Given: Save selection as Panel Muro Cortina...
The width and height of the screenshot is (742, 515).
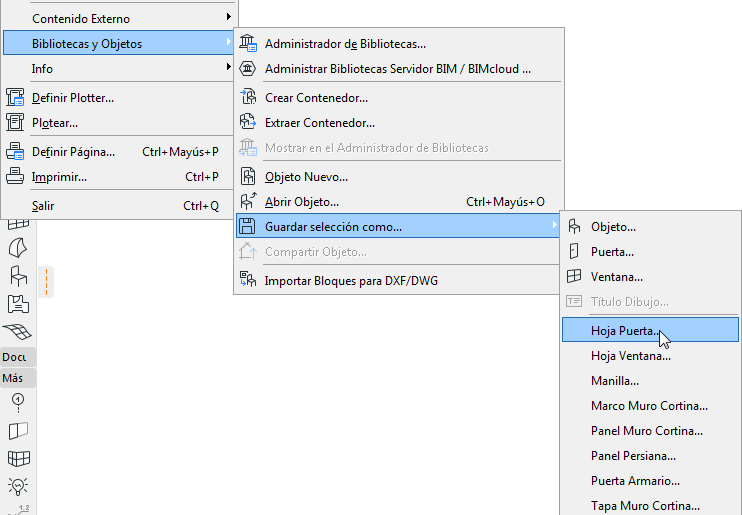Looking at the screenshot, I should click(x=650, y=431).
